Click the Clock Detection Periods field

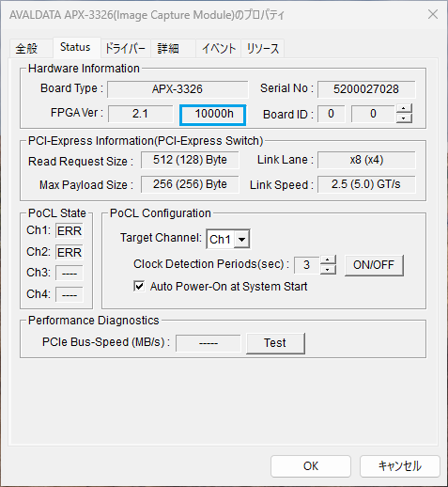[x=307, y=265]
